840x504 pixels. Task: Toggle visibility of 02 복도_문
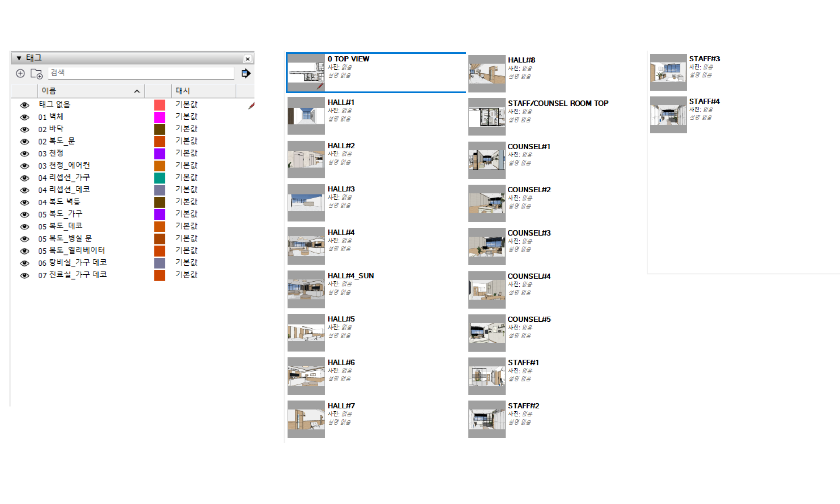24,142
